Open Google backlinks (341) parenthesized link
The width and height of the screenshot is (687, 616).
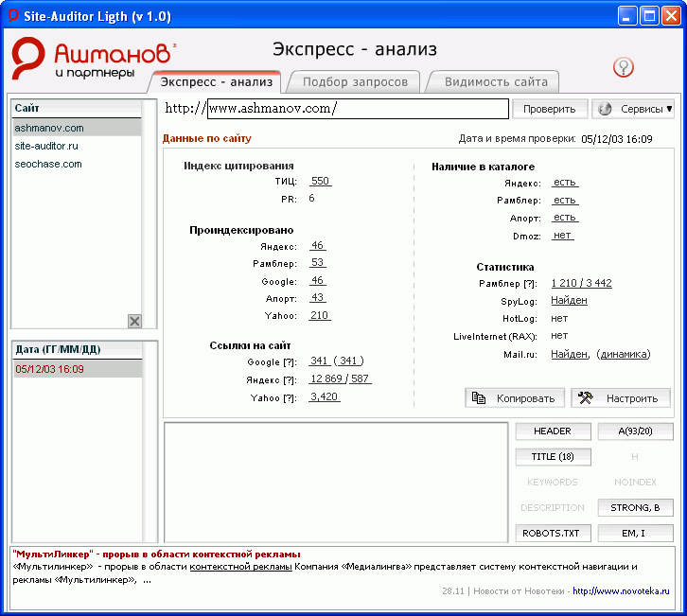pos(349,361)
